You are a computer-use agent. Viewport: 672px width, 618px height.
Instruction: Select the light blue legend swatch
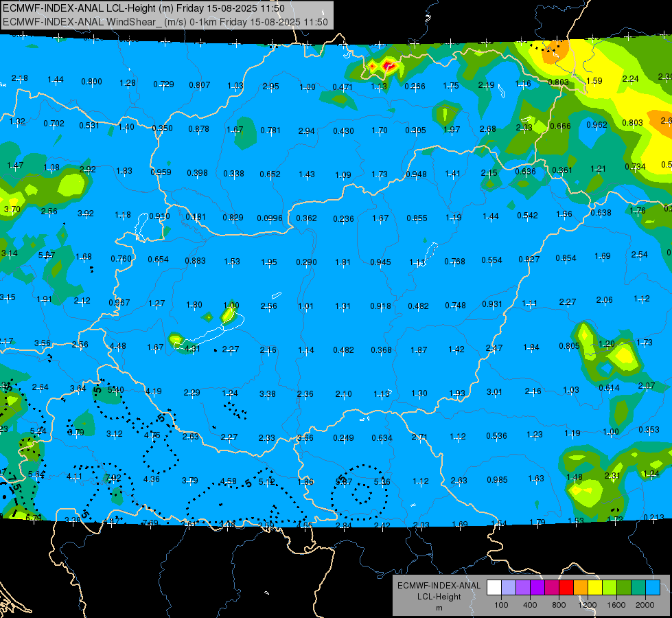click(x=653, y=588)
